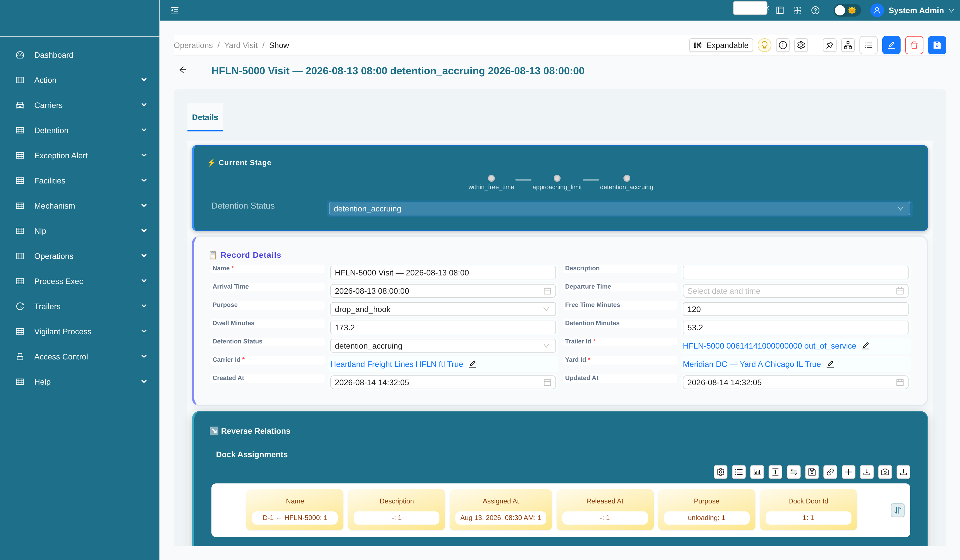Open Current Stage Detention Status dropdown

[619, 209]
